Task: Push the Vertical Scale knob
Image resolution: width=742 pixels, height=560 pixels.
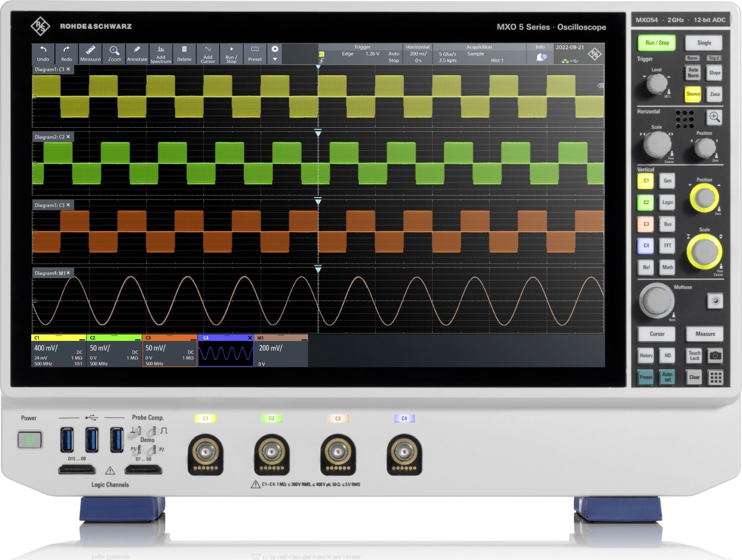Action: [x=704, y=251]
